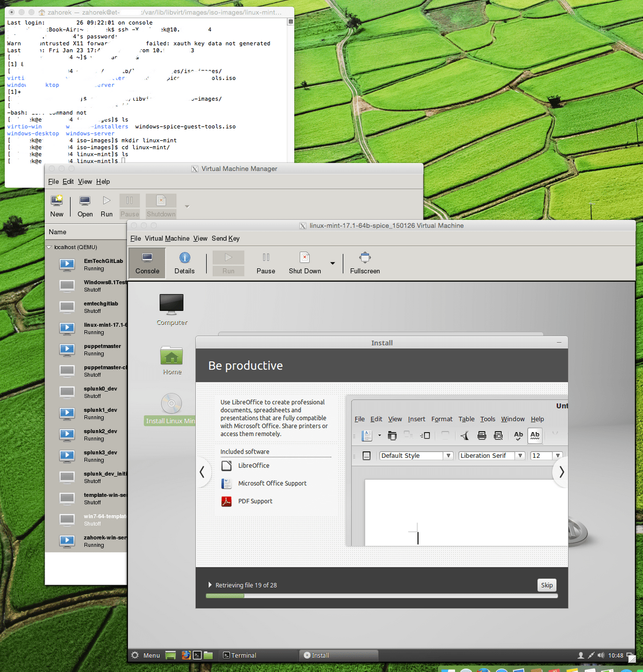The width and height of the screenshot is (643, 672).
Task: Enable the Console view tab button
Action: [x=146, y=262]
